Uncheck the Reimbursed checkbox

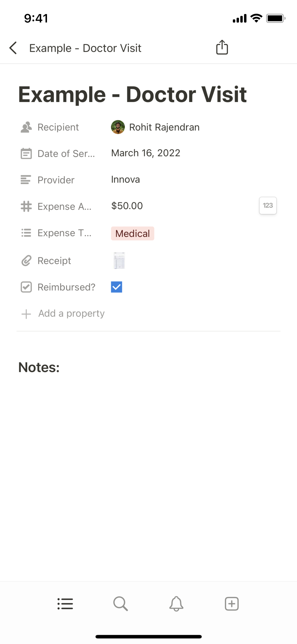point(116,287)
